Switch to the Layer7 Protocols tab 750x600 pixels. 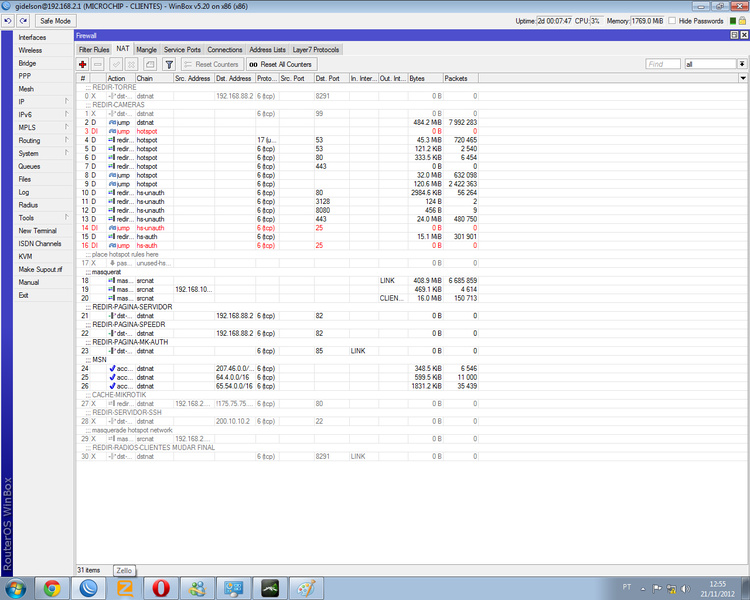coord(316,50)
